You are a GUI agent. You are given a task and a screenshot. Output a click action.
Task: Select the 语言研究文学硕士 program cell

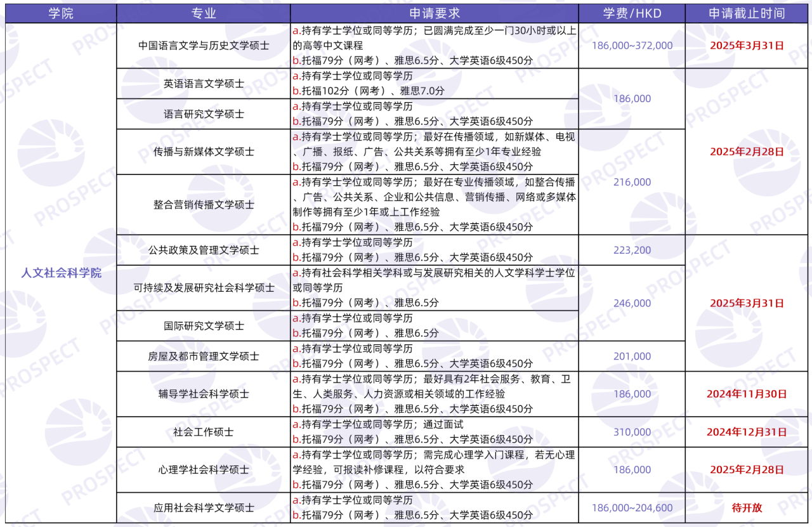[204, 114]
